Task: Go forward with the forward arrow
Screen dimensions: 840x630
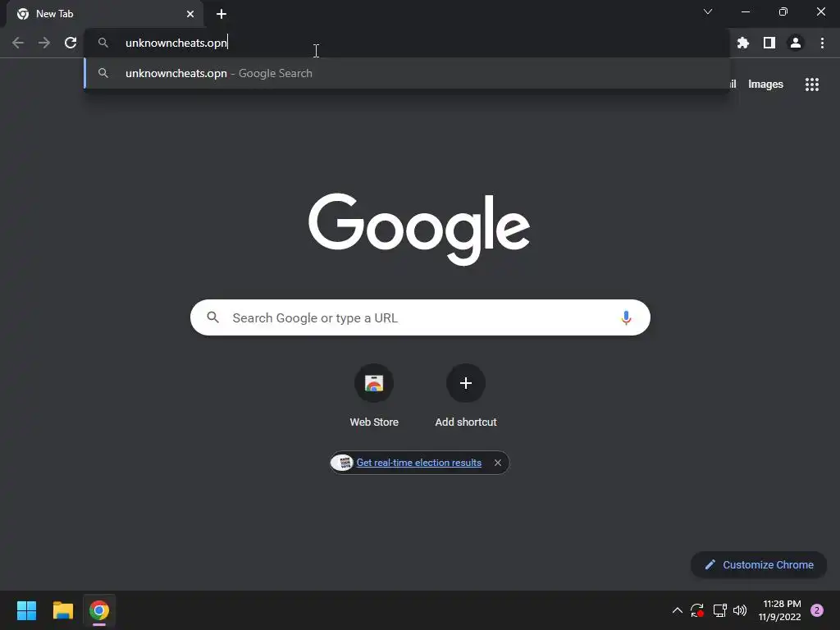Action: (44, 43)
